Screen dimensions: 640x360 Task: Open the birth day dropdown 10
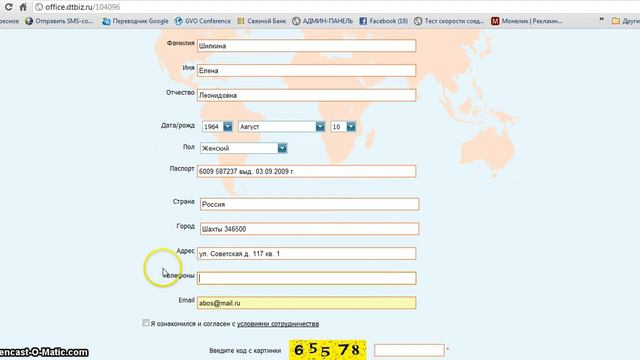[343, 127]
